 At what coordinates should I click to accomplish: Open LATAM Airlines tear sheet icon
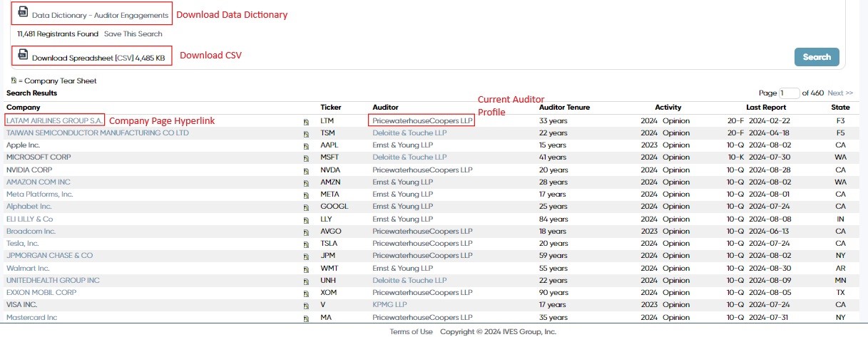(x=305, y=121)
